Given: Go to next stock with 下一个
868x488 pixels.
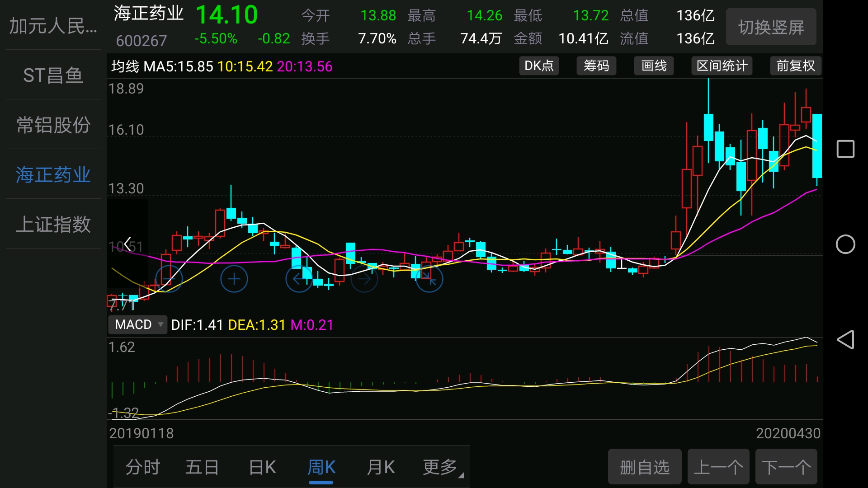Looking at the screenshot, I should pyautogui.click(x=786, y=467).
